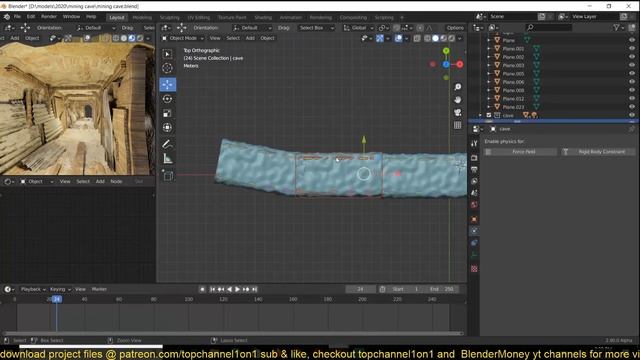Viewport: 640px width, 360px height.
Task: Select the Cursor tool in viewport toolbar
Action: [167, 68]
